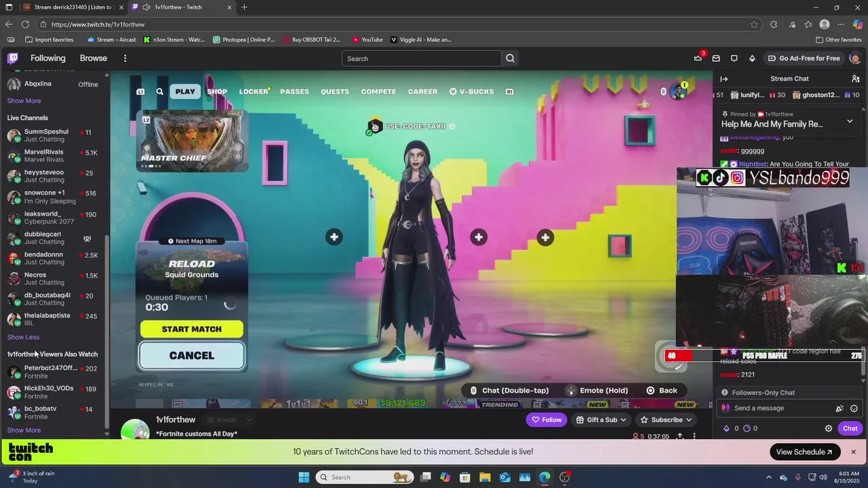
Task: Click the Fortnite lobby search magnifier icon
Action: tap(159, 91)
